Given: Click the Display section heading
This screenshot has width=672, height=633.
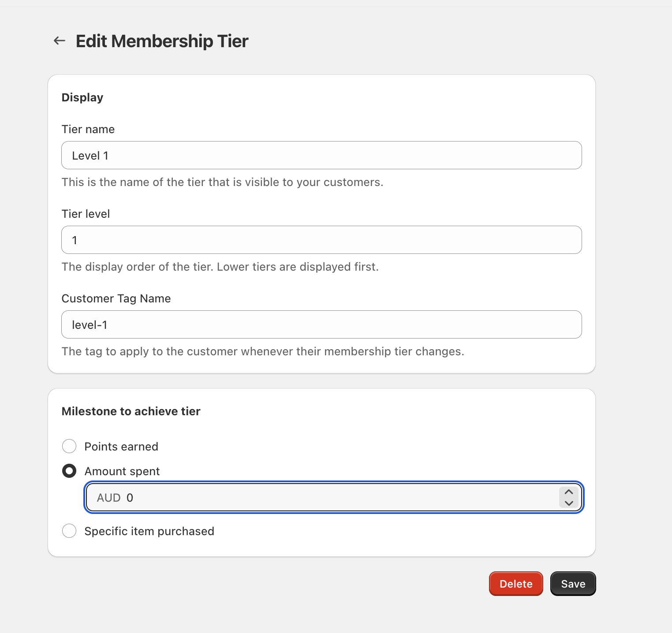Looking at the screenshot, I should pyautogui.click(x=82, y=97).
